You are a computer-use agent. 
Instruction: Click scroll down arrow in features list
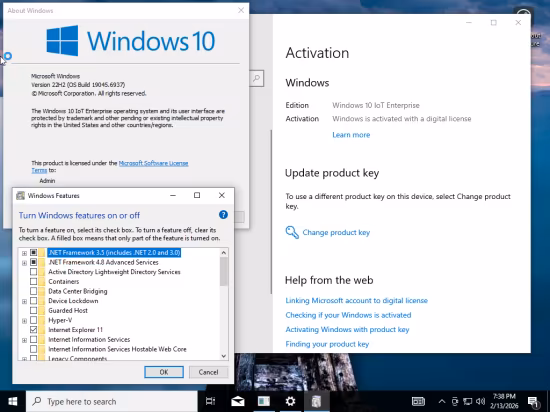click(224, 356)
